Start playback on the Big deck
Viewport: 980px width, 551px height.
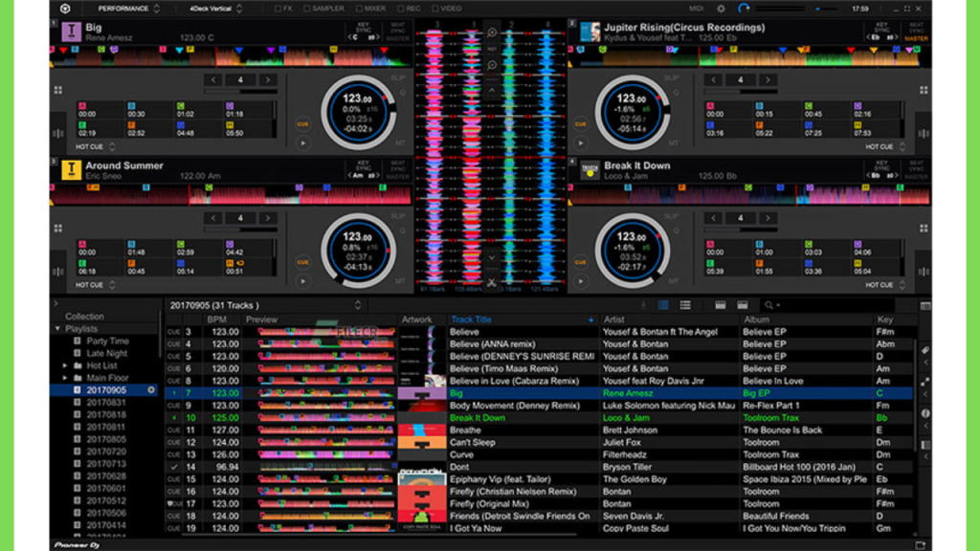[303, 143]
